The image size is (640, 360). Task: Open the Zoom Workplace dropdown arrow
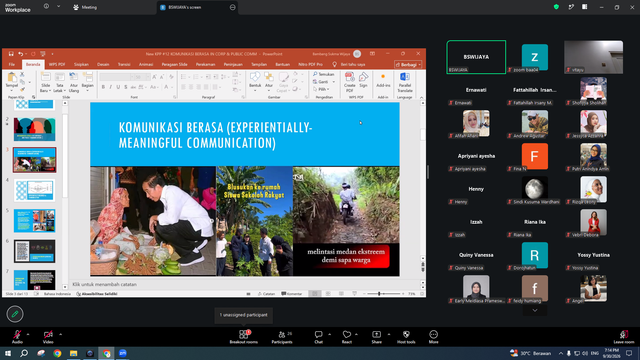pyautogui.click(x=58, y=7)
